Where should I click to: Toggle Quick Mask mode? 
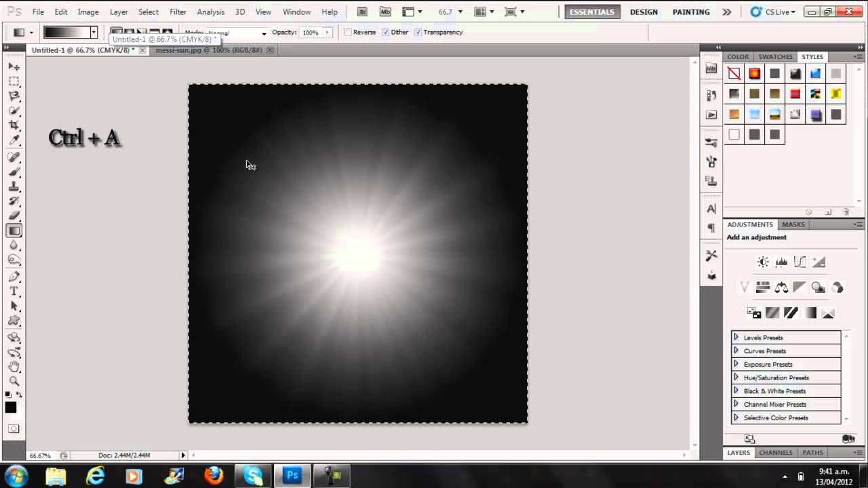[14, 428]
